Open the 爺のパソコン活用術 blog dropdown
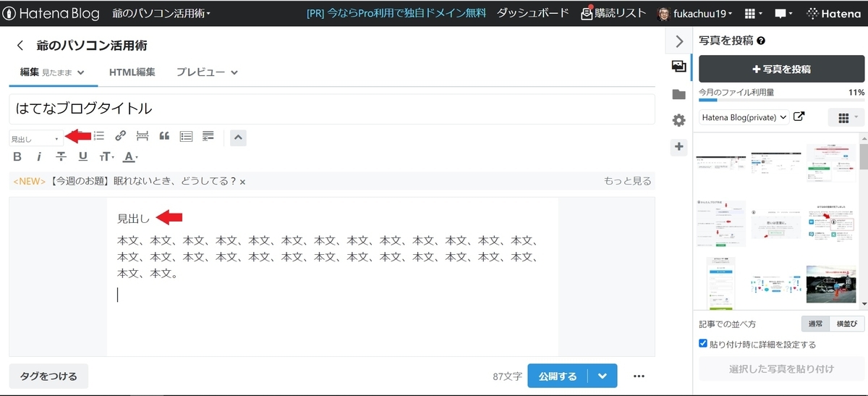The height and width of the screenshot is (396, 868). click(162, 13)
